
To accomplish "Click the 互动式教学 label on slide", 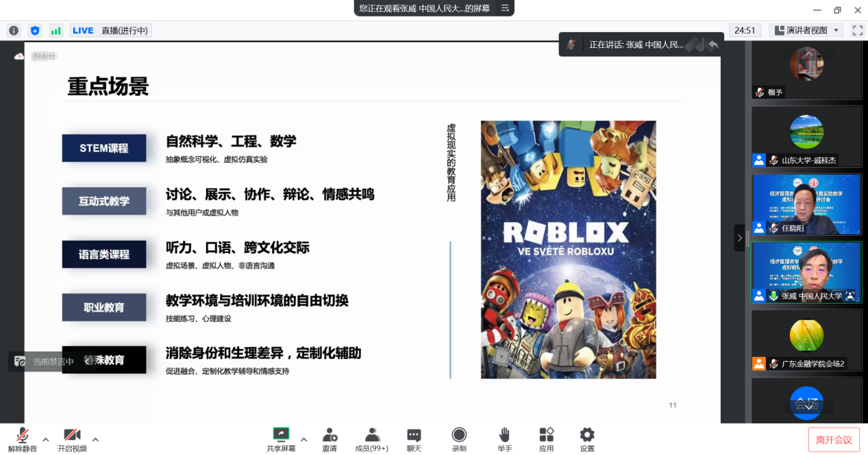I will 104,201.
